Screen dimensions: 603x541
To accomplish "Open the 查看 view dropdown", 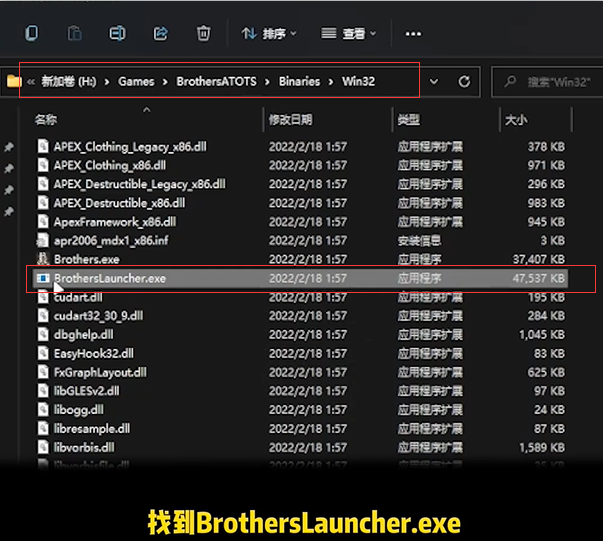I will [348, 34].
